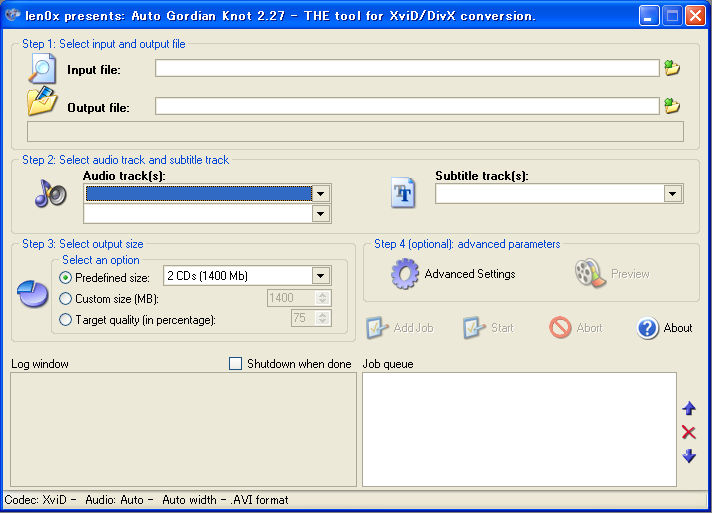Click inside the Job queue list
This screenshot has height=513, width=712.
tap(519, 429)
